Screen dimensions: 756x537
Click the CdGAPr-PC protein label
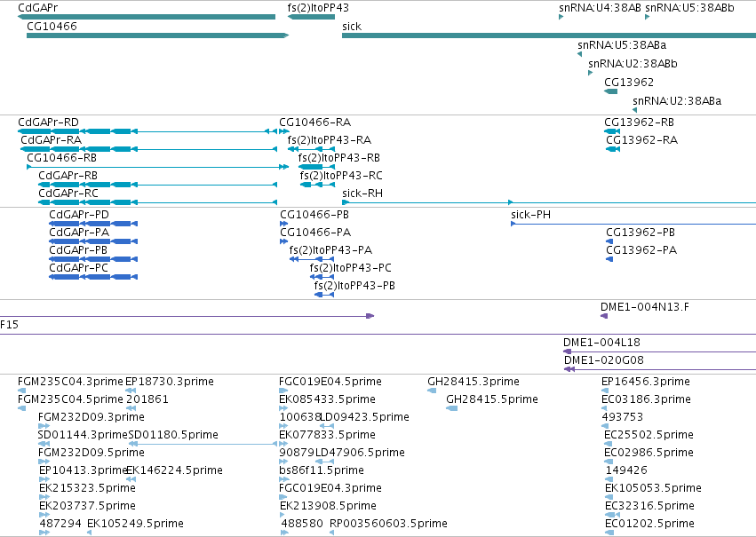click(x=78, y=268)
